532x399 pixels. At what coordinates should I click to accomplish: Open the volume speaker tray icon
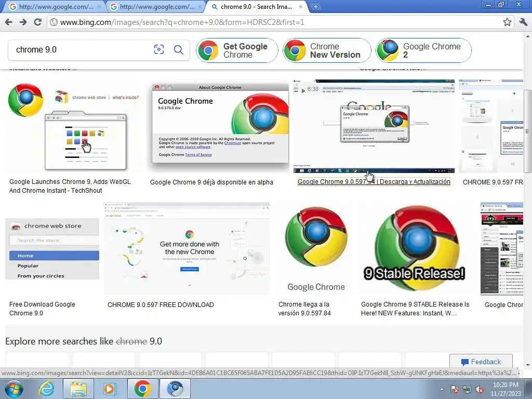click(480, 390)
